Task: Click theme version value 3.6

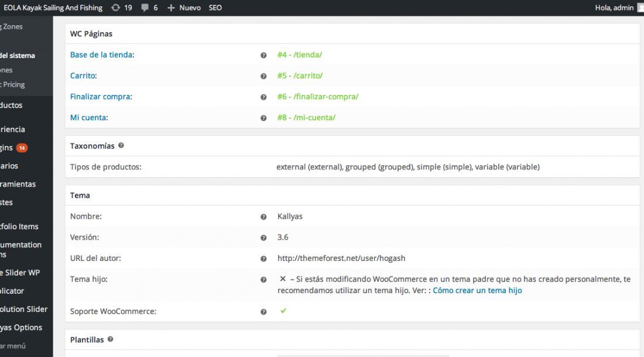Action: point(283,237)
